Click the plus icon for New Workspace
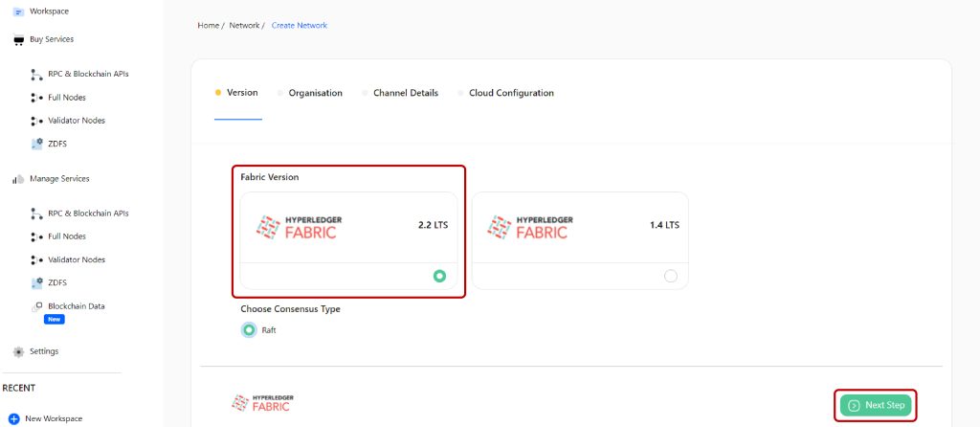 coord(13,419)
